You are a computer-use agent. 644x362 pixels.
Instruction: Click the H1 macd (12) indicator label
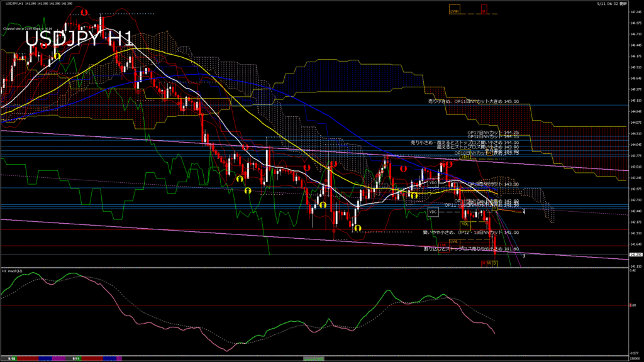coord(14,271)
